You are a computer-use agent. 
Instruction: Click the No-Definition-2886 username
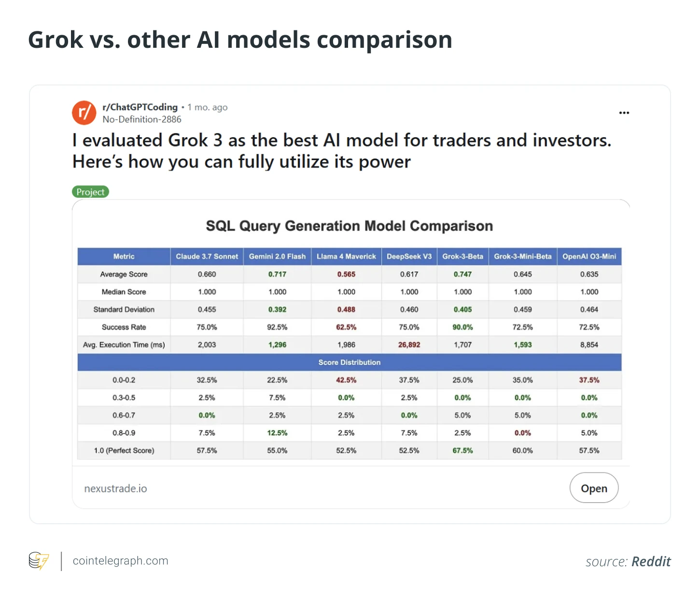point(141,119)
